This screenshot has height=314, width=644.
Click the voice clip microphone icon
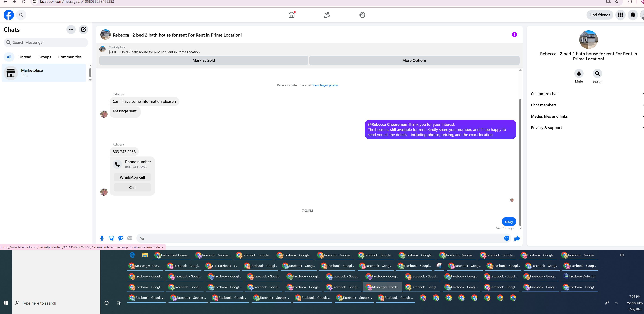[102, 238]
